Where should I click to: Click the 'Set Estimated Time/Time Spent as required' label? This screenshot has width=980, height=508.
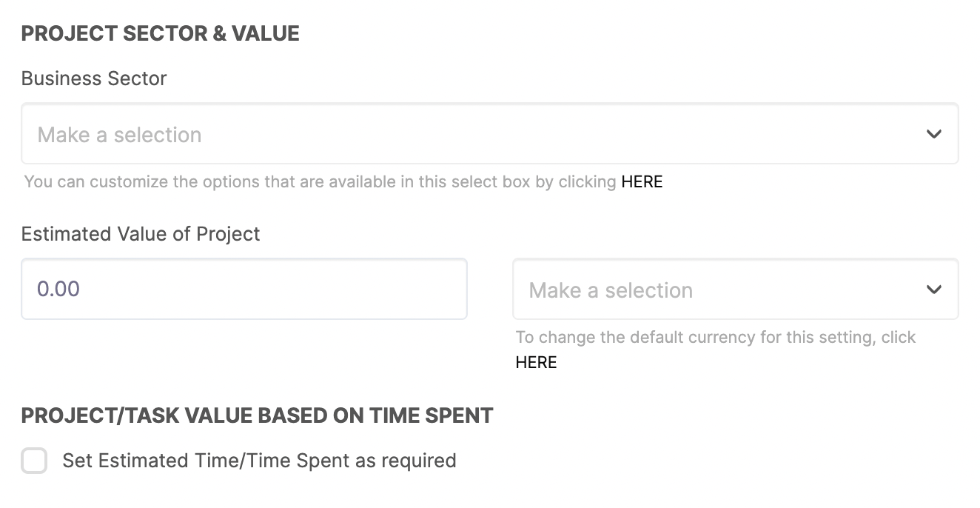(259, 461)
